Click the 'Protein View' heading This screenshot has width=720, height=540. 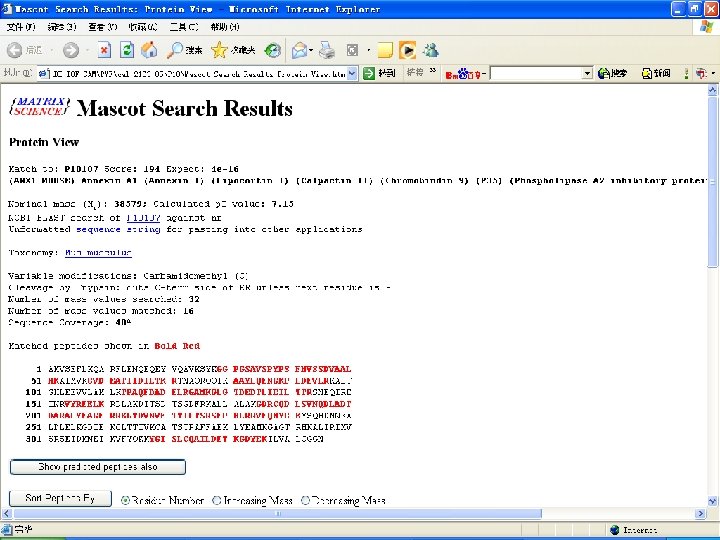[x=44, y=142]
